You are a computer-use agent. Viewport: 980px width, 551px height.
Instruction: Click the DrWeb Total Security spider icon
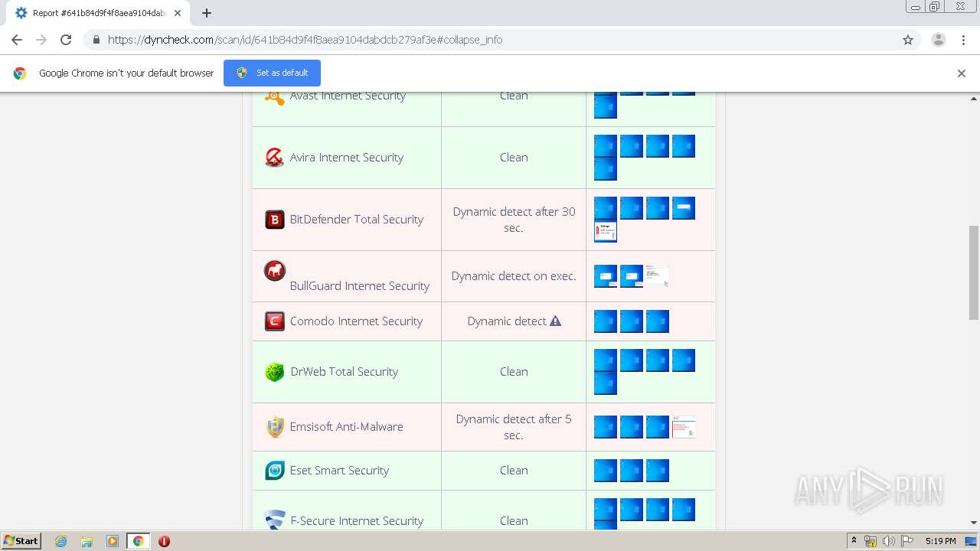pyautogui.click(x=274, y=372)
